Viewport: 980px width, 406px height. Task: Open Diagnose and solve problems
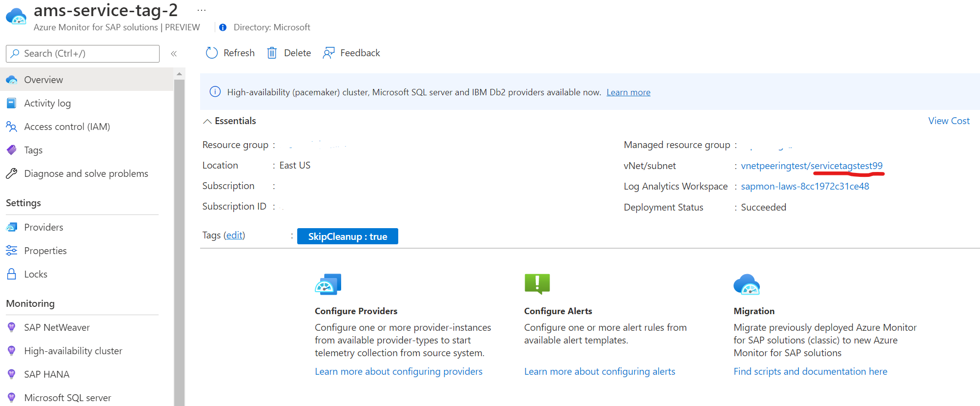87,173
